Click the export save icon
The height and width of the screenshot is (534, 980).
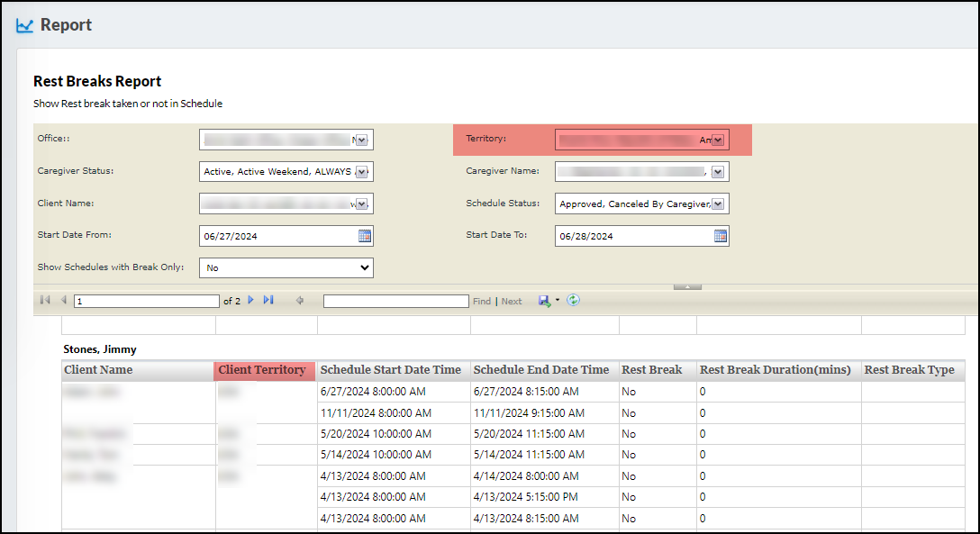coord(544,301)
